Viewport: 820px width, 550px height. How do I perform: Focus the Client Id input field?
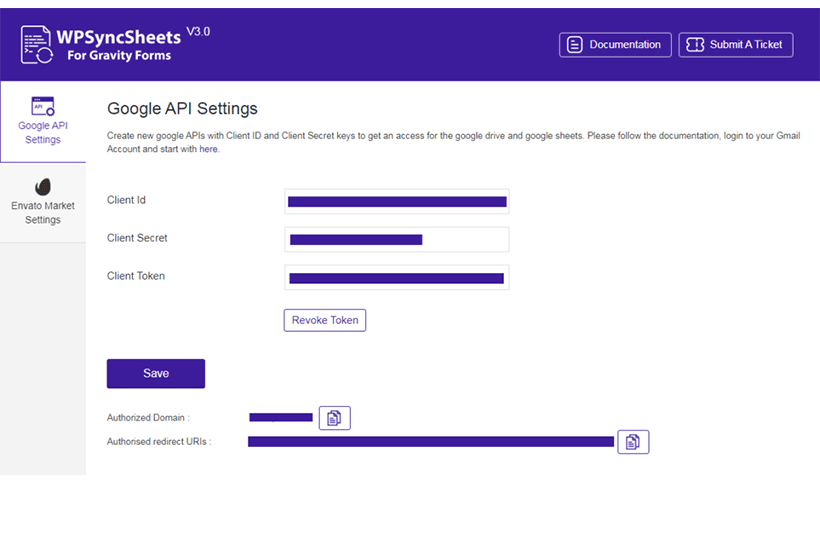pyautogui.click(x=397, y=201)
